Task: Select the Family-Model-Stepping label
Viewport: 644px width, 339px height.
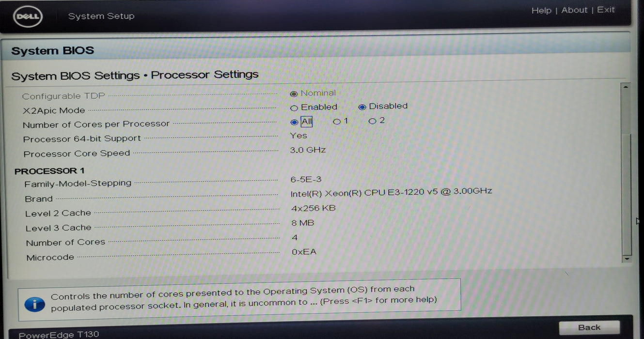Action: 78,184
